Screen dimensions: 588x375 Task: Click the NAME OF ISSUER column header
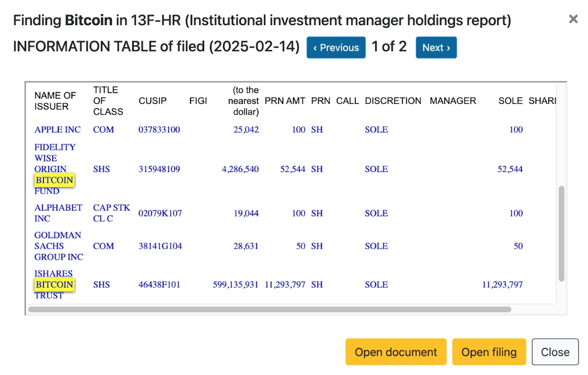pyautogui.click(x=55, y=101)
